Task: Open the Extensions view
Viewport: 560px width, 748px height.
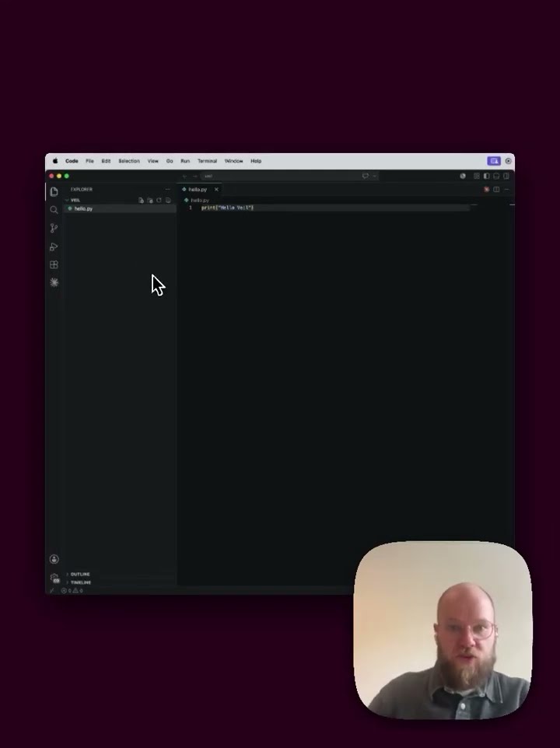Action: point(54,265)
